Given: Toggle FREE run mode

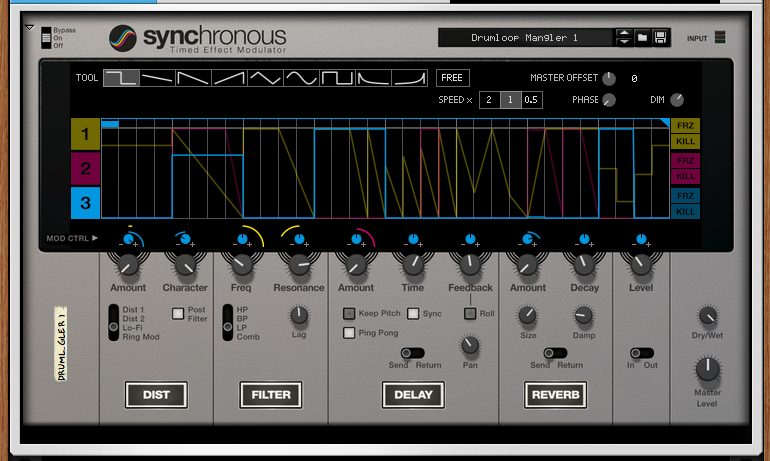Looking at the screenshot, I should 452,78.
